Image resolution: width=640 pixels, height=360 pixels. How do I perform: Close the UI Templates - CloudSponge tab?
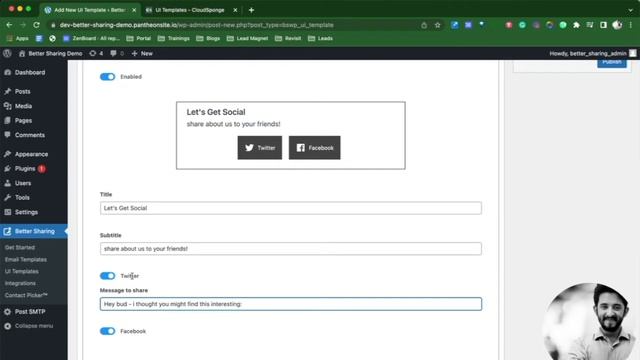[235, 10]
